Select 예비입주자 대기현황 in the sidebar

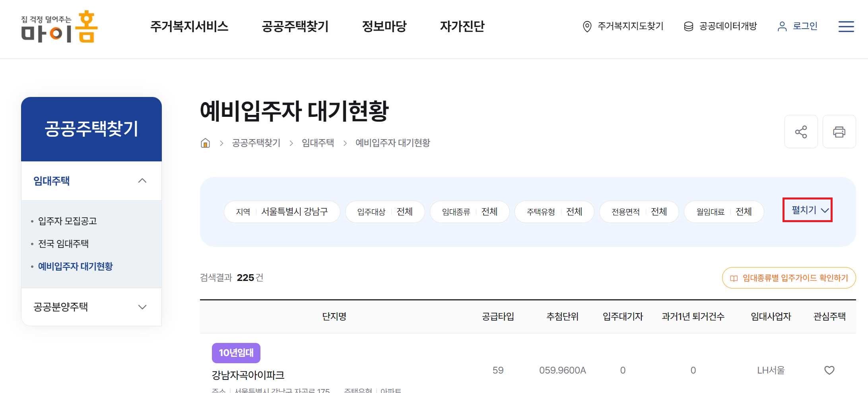tap(75, 266)
